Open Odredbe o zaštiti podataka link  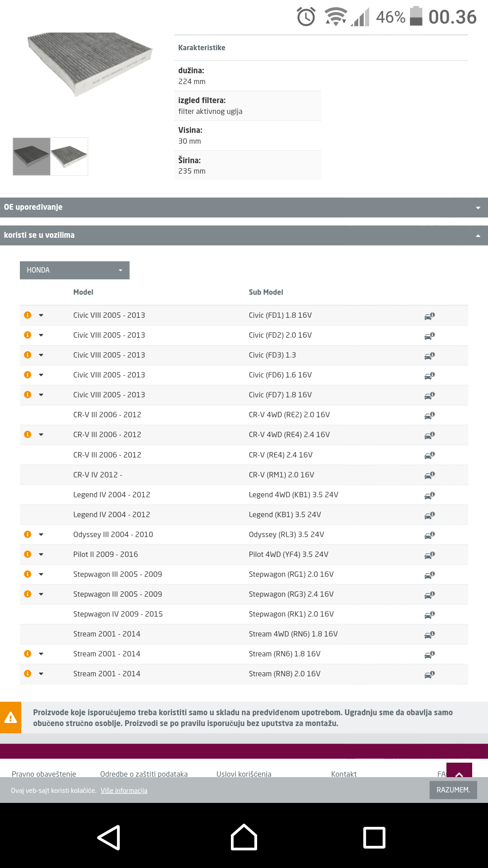[144, 774]
